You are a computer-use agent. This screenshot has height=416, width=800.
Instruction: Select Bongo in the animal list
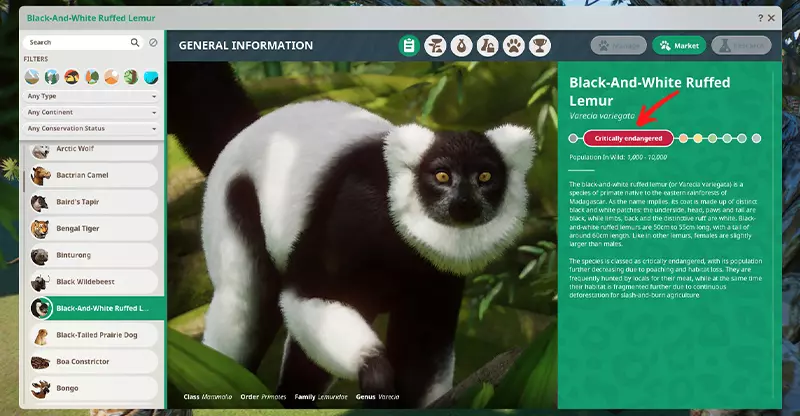93,388
